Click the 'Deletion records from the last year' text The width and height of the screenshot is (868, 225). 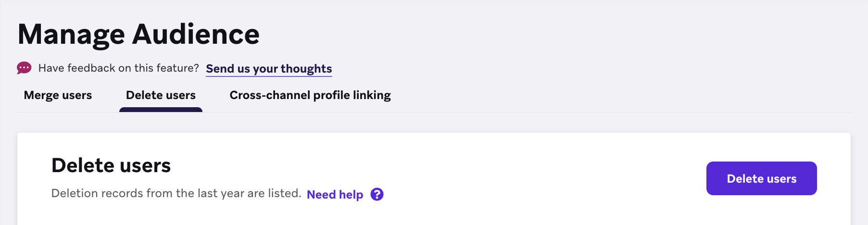tap(176, 193)
